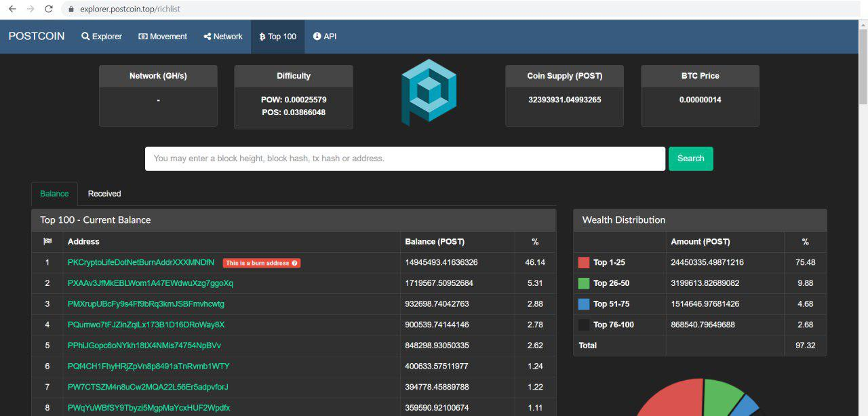Viewport: 868px width, 416px height.
Task: Click the block hash search input field
Action: pos(404,159)
